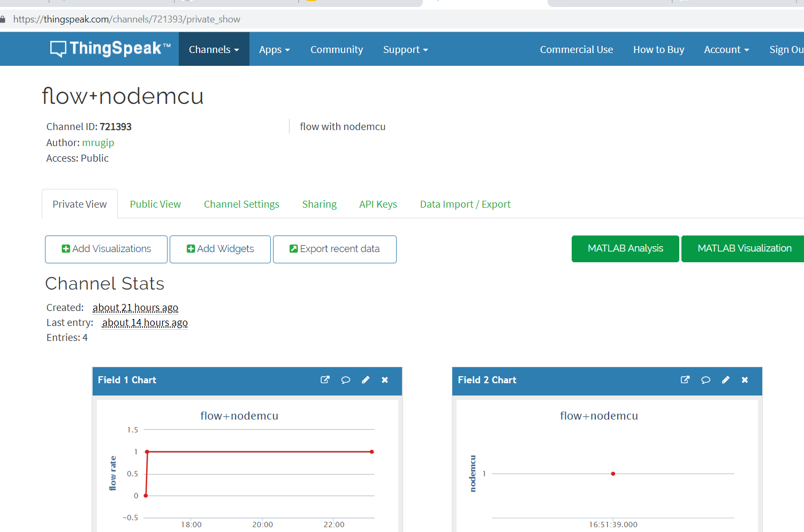Screen dimensions: 804x532
Task: Click Created 'about 21 hours ago' timestamp
Action: point(135,308)
